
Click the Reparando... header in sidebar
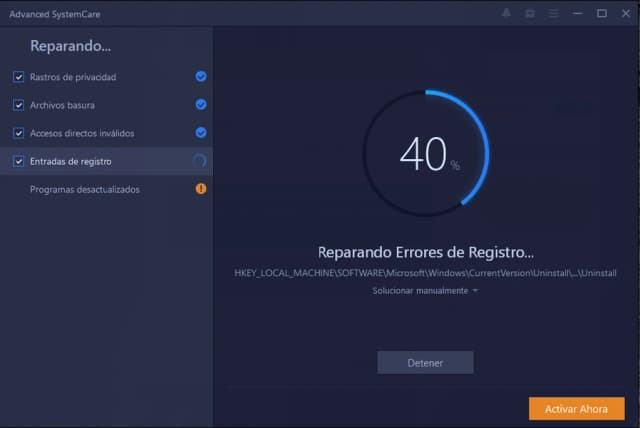click(x=70, y=46)
